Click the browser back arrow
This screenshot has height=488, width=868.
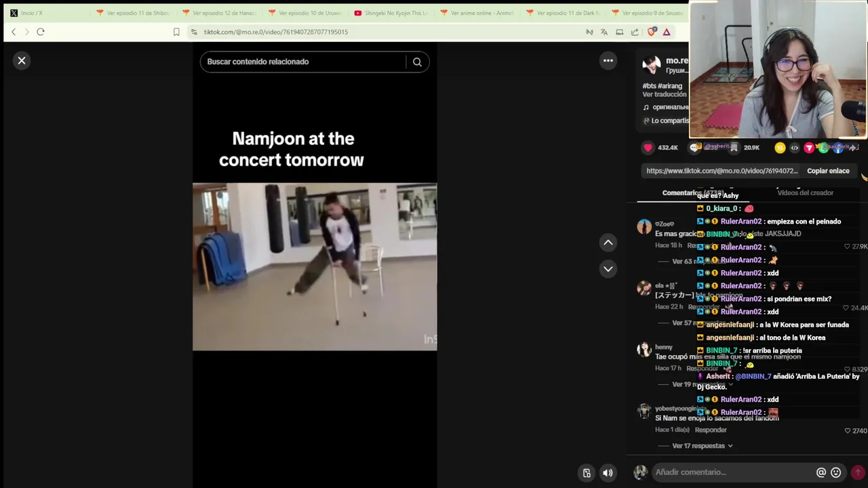click(x=13, y=32)
